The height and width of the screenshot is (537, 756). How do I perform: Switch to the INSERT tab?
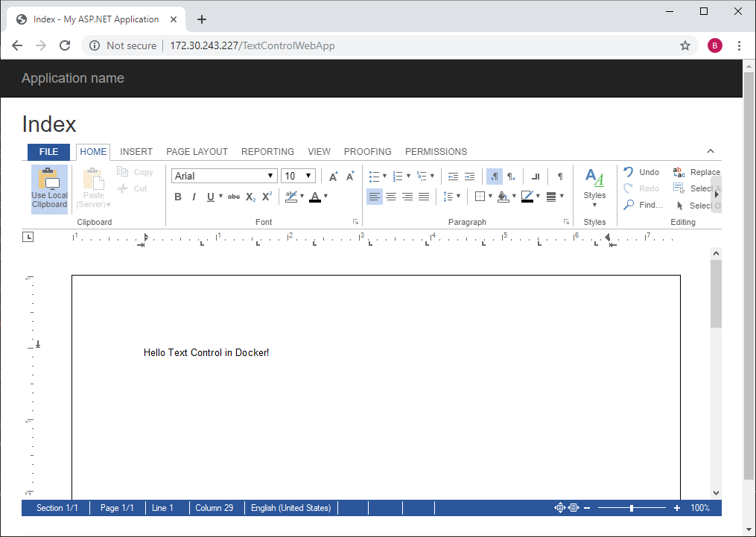[x=136, y=152]
